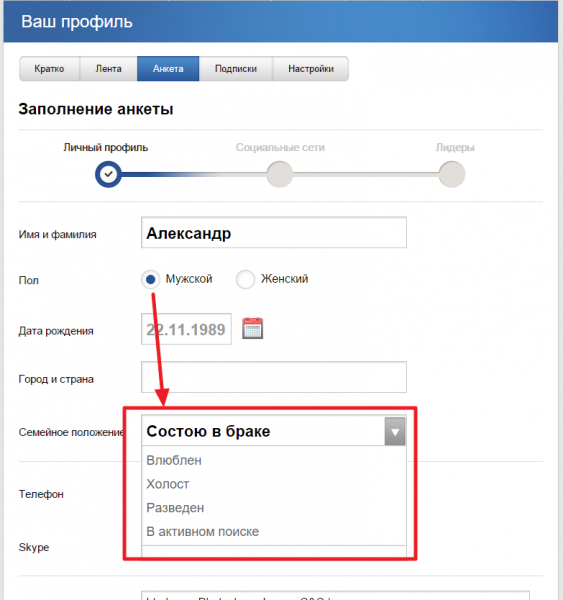Click the Дата рождения date field
Viewport: 563px width, 600px height.
point(186,329)
